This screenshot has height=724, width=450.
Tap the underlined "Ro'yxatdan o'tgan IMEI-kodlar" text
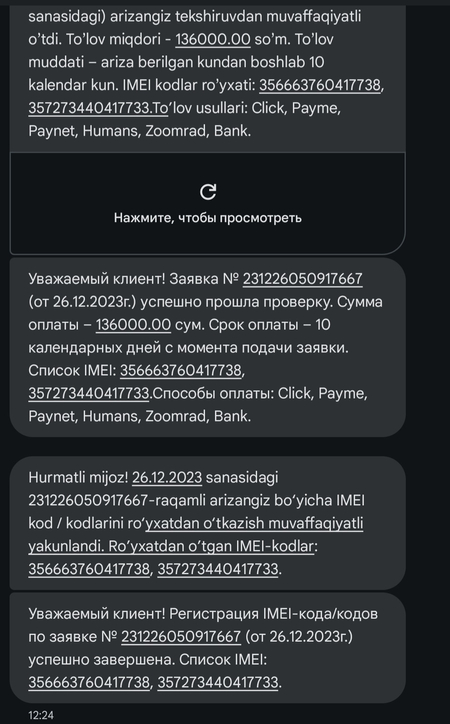click(211, 546)
